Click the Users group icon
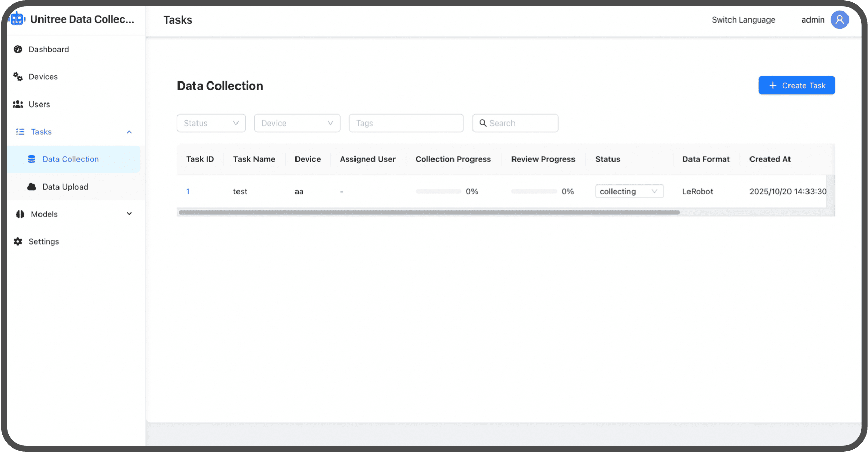 coord(18,105)
